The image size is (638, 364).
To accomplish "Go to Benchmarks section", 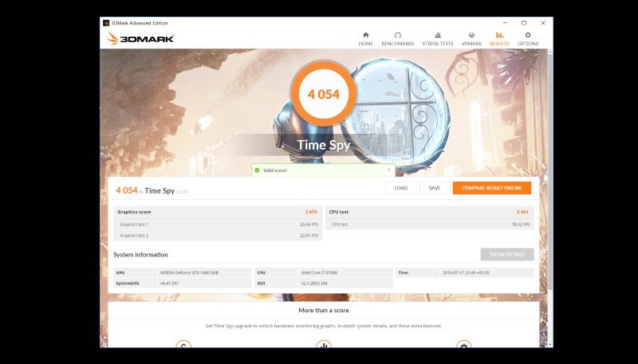I will [397, 39].
